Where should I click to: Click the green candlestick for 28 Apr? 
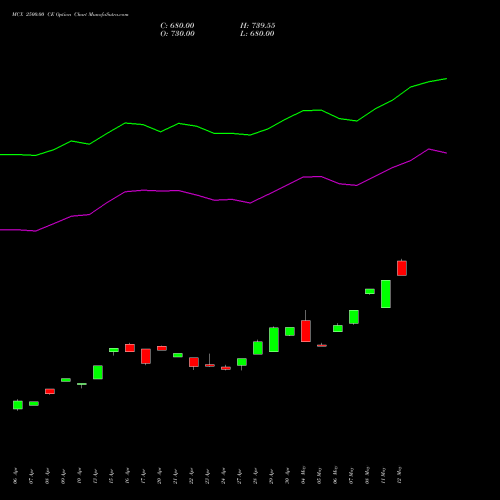[258, 348]
